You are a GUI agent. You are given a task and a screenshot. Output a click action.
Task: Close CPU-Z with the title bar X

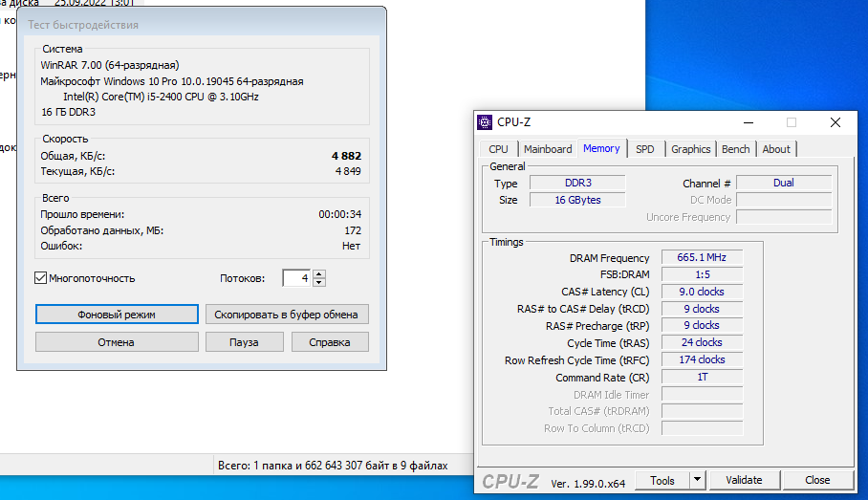835,122
